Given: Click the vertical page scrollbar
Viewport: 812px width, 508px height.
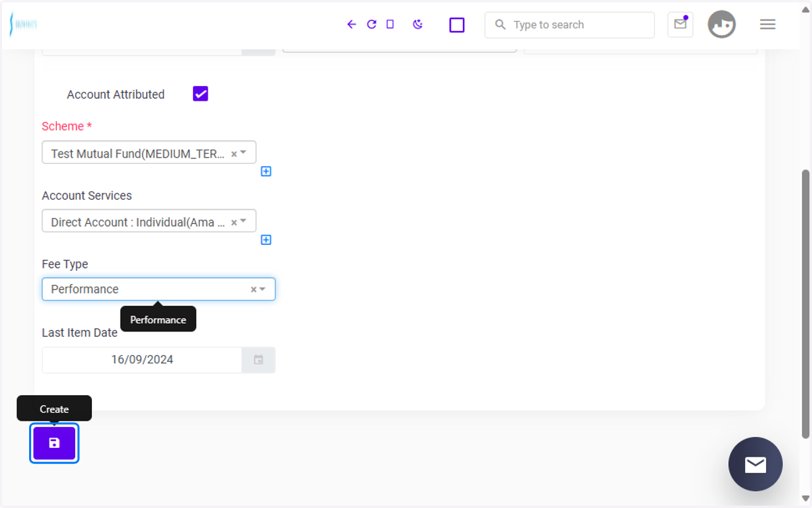Looking at the screenshot, I should pos(805,304).
